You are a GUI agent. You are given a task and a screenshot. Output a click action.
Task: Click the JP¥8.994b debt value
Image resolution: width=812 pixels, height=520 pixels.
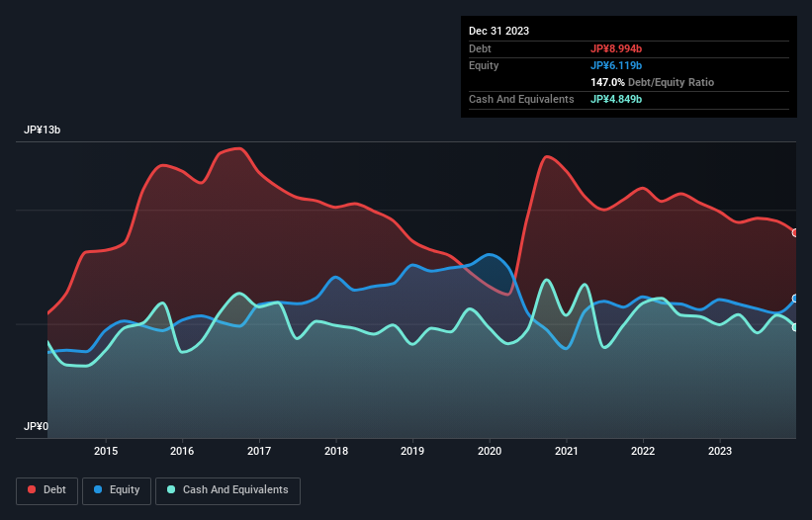pos(616,48)
